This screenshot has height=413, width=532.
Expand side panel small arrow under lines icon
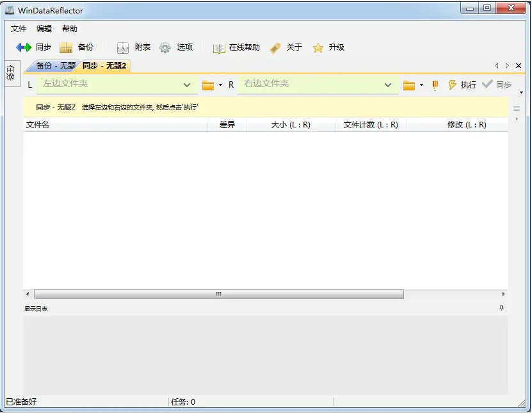point(517,118)
